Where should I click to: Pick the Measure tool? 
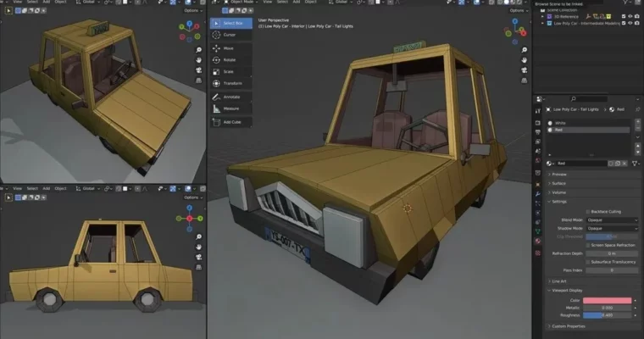pos(230,108)
